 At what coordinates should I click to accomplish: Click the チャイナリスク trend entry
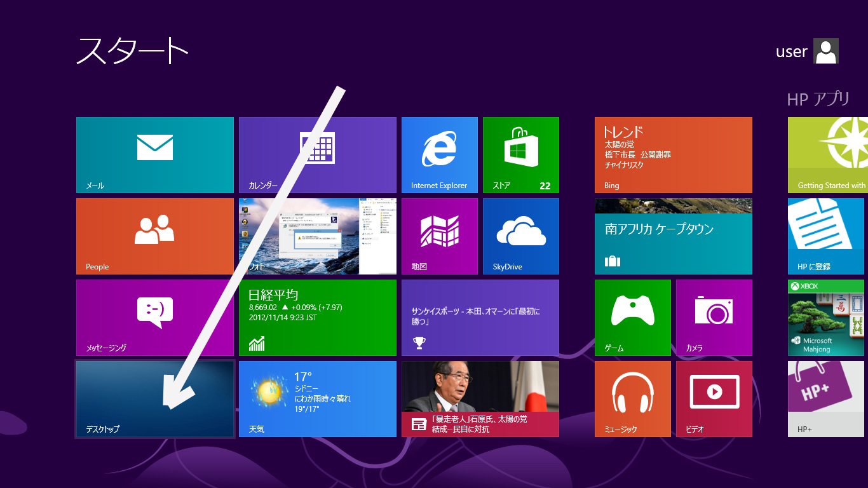(x=624, y=165)
